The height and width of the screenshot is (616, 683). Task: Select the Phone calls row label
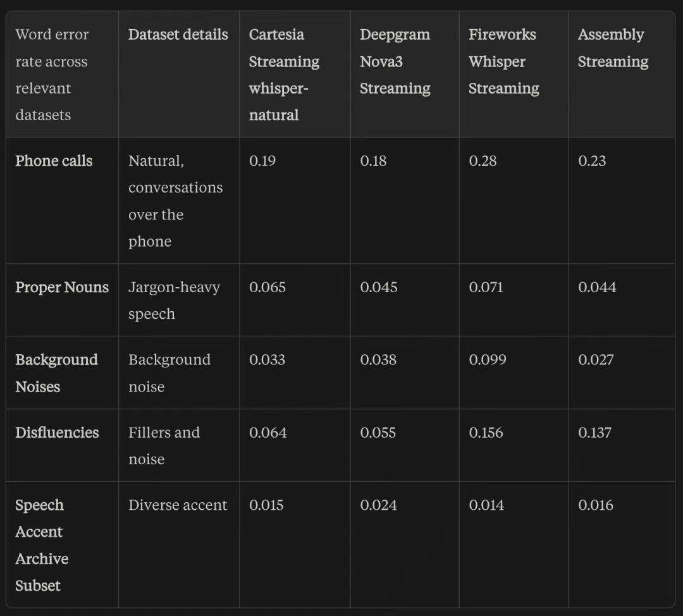click(x=54, y=161)
